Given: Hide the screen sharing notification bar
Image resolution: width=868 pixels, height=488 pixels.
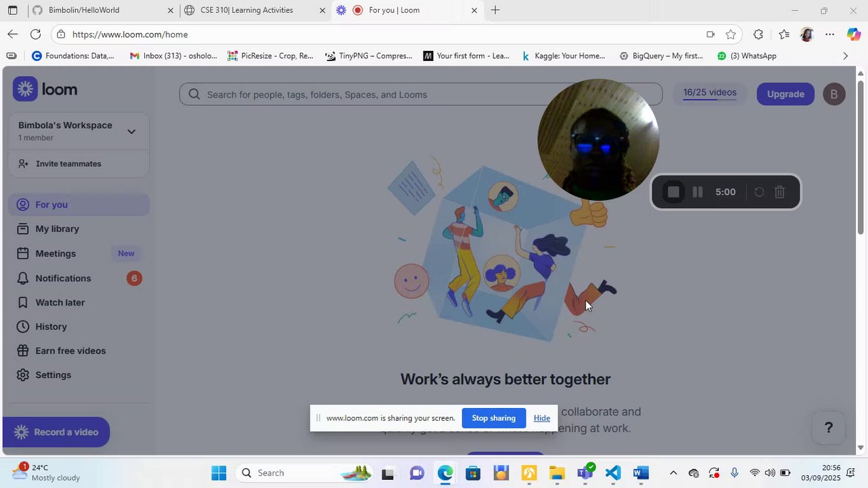Looking at the screenshot, I should (541, 418).
